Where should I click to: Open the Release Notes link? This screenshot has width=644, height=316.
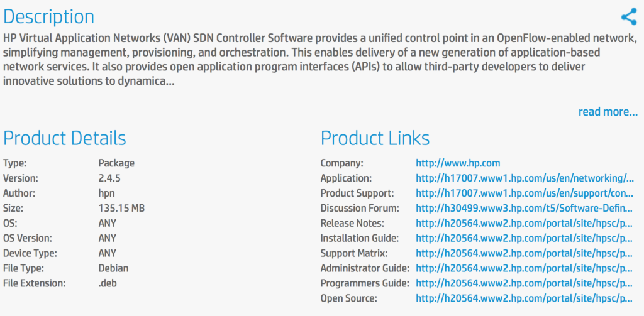pos(525,223)
